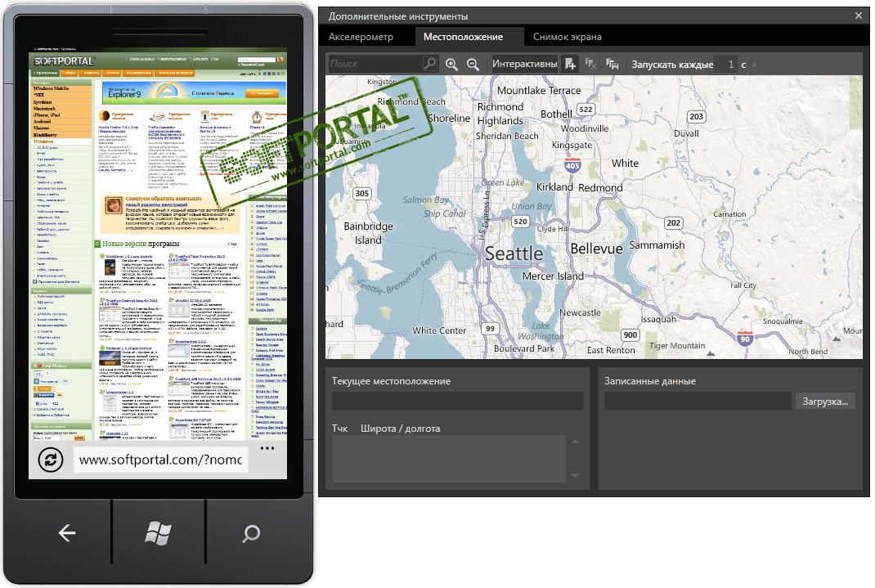Click the save map points icon
The width and height of the screenshot is (875, 588).
[x=612, y=64]
